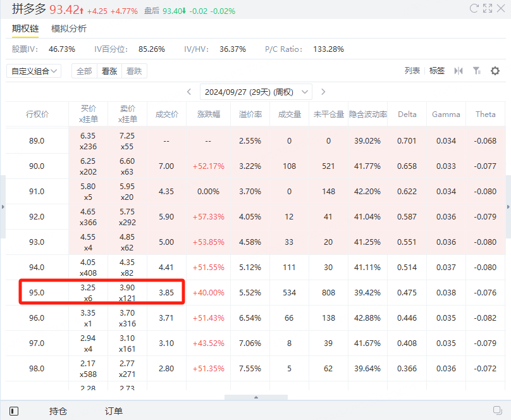Open the 自定义组合 dropdown
The height and width of the screenshot is (420, 511).
pyautogui.click(x=34, y=71)
